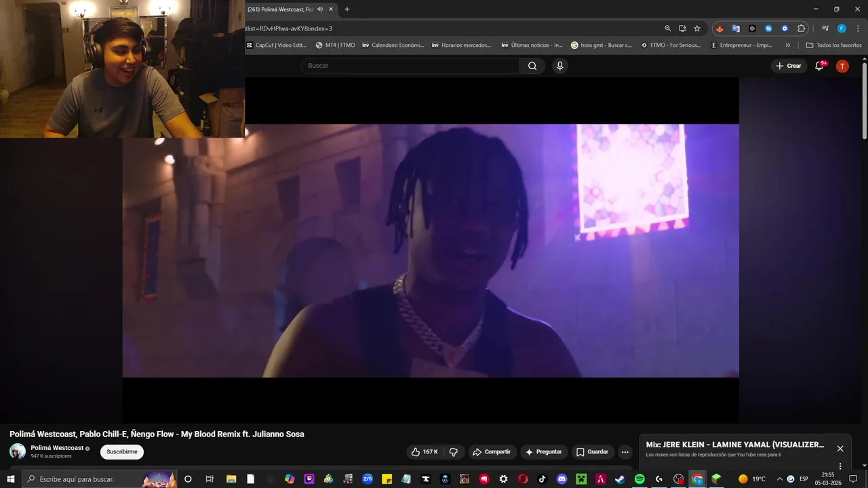Mute the tab via its speaker icon

tap(320, 9)
